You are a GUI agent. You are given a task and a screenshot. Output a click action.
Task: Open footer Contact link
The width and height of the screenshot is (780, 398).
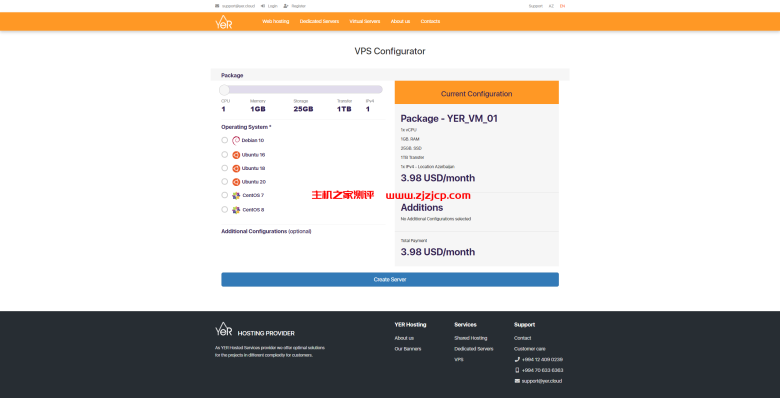(x=523, y=338)
